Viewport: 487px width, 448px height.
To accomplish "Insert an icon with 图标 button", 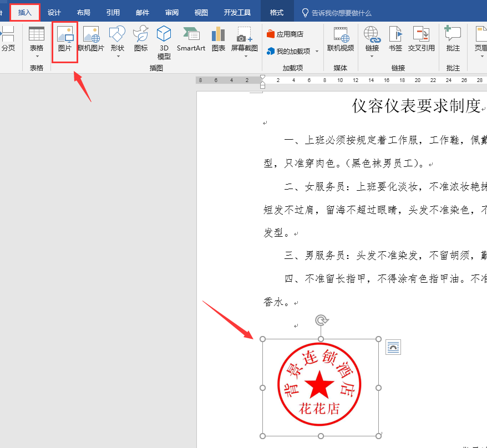I will coord(141,39).
